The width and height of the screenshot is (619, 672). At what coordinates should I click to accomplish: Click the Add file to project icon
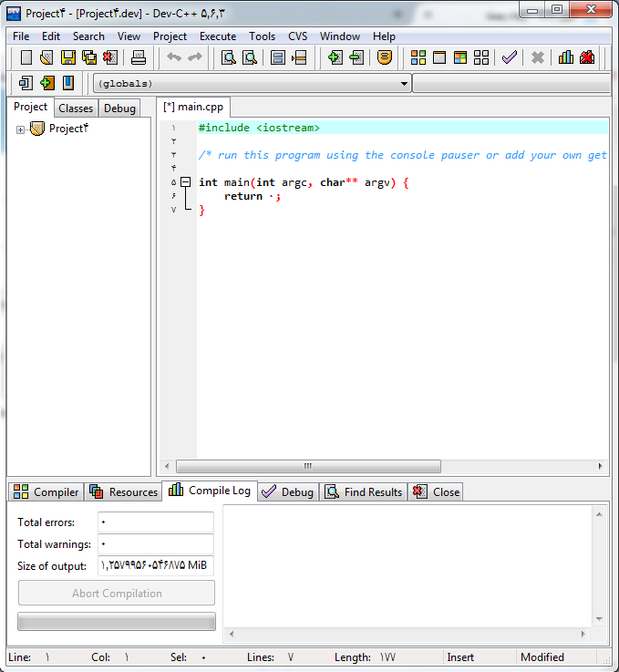click(335, 57)
